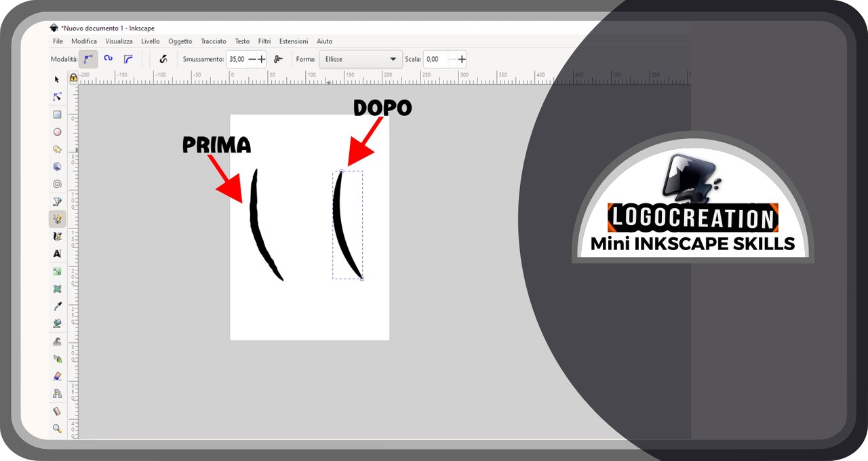Select the Gradient tool
Image resolution: width=868 pixels, height=461 pixels.
(x=57, y=271)
